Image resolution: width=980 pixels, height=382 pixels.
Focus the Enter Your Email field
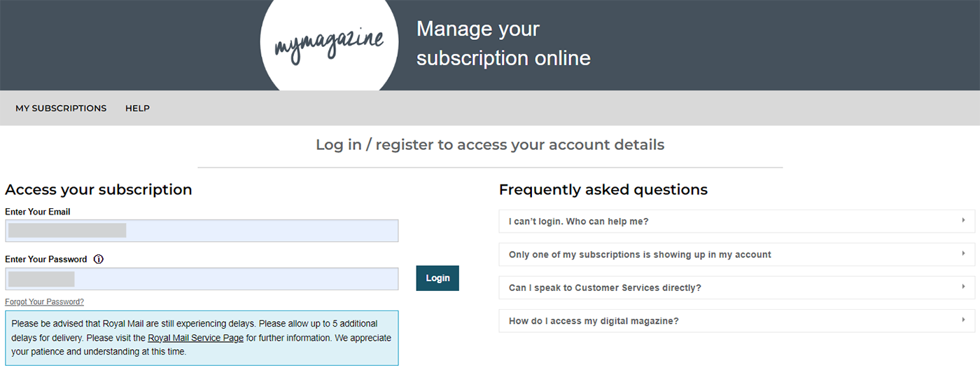[202, 231]
